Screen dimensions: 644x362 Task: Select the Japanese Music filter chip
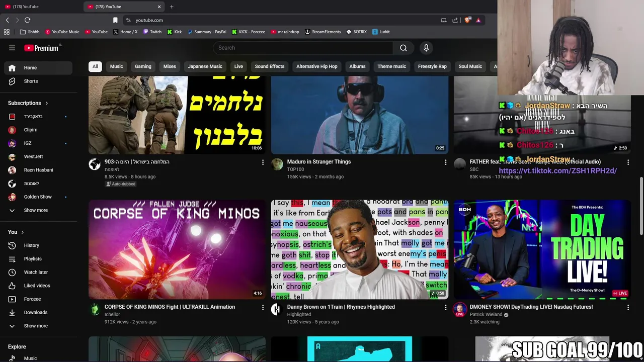(205, 66)
